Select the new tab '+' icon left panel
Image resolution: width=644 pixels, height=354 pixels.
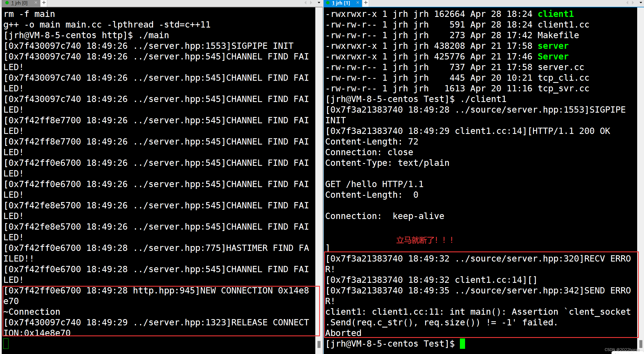coord(44,3)
